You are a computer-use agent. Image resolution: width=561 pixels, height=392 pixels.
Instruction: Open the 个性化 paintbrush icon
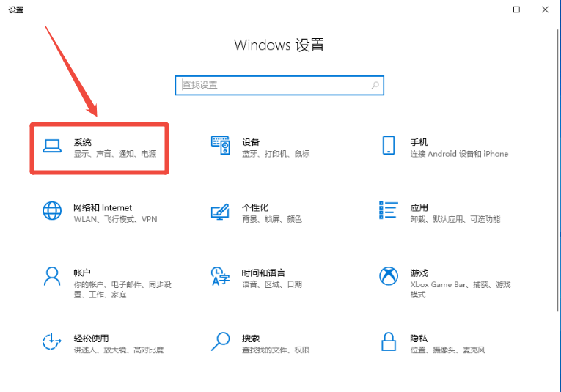point(221,212)
